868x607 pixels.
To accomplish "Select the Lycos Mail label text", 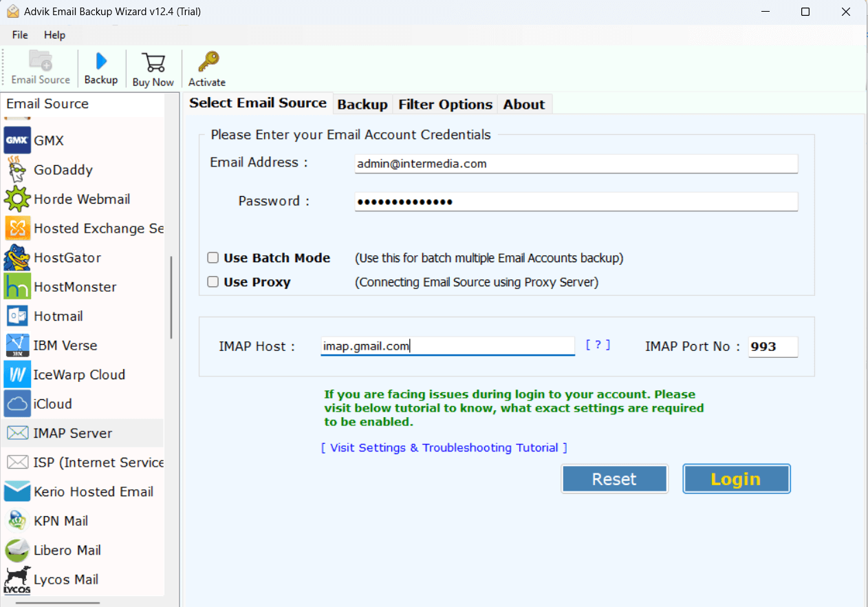I will coord(66,579).
